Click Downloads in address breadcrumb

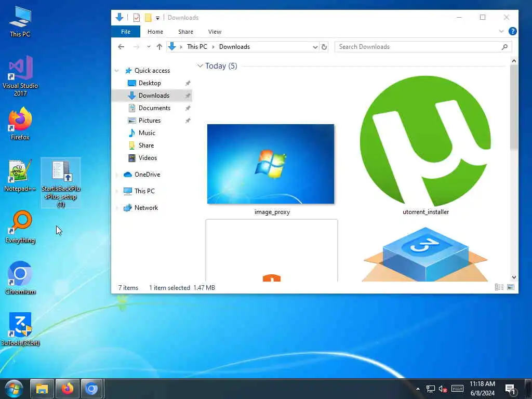pos(234,47)
